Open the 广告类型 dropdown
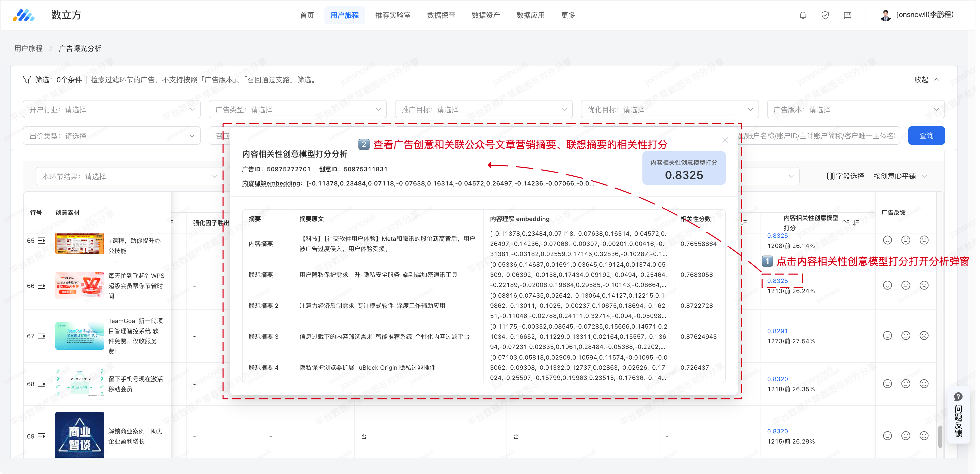This screenshot has height=474, width=980. coord(297,109)
